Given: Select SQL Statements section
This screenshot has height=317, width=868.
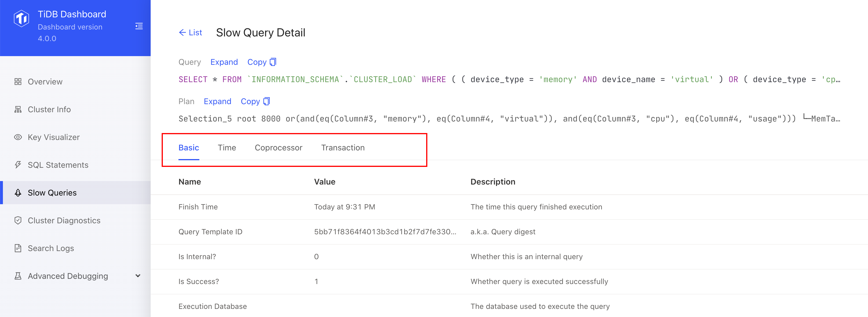Looking at the screenshot, I should 58,165.
